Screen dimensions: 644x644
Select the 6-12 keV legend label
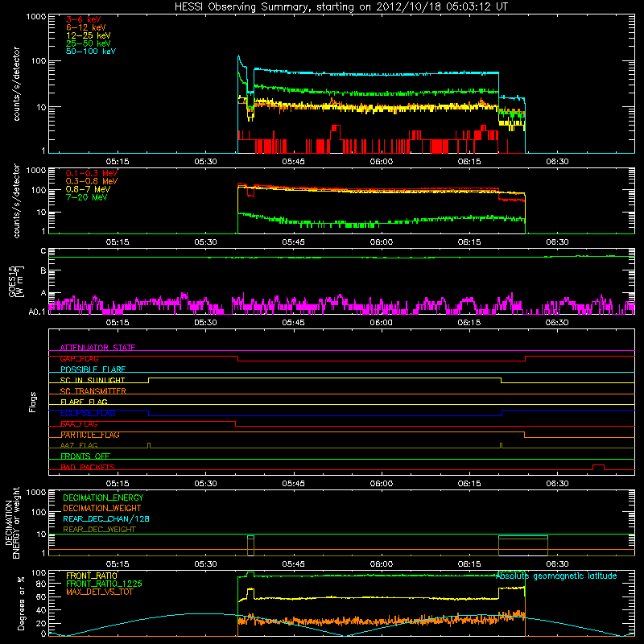click(86, 27)
